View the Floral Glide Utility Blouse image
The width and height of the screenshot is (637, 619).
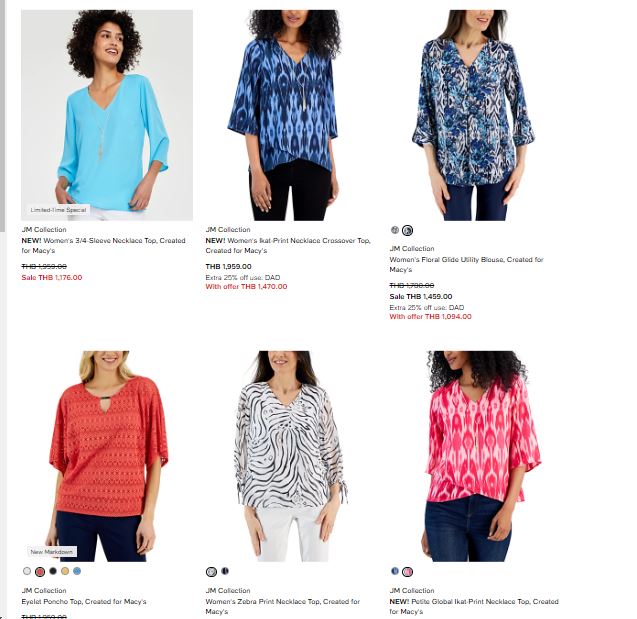(x=474, y=115)
